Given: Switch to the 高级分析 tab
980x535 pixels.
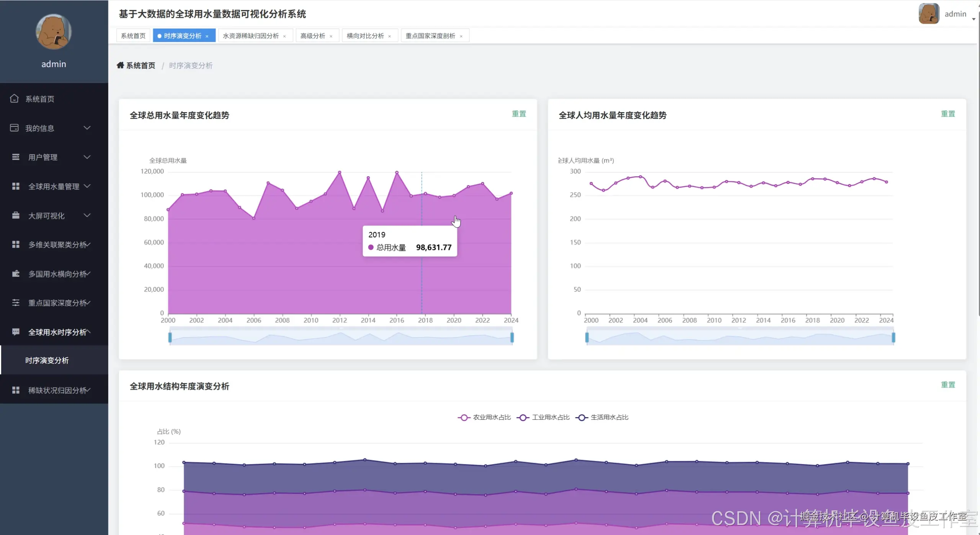Looking at the screenshot, I should click(x=312, y=36).
